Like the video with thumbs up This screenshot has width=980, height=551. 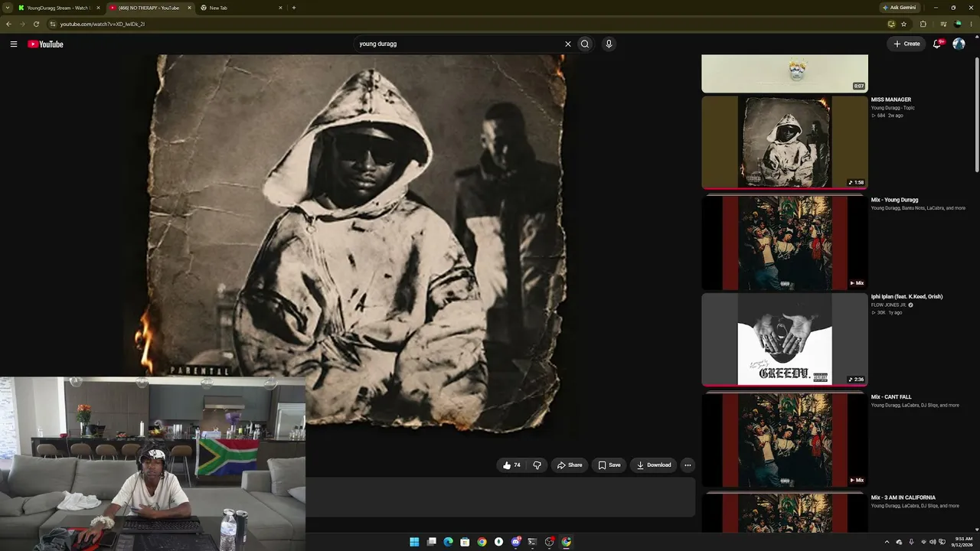pos(511,465)
